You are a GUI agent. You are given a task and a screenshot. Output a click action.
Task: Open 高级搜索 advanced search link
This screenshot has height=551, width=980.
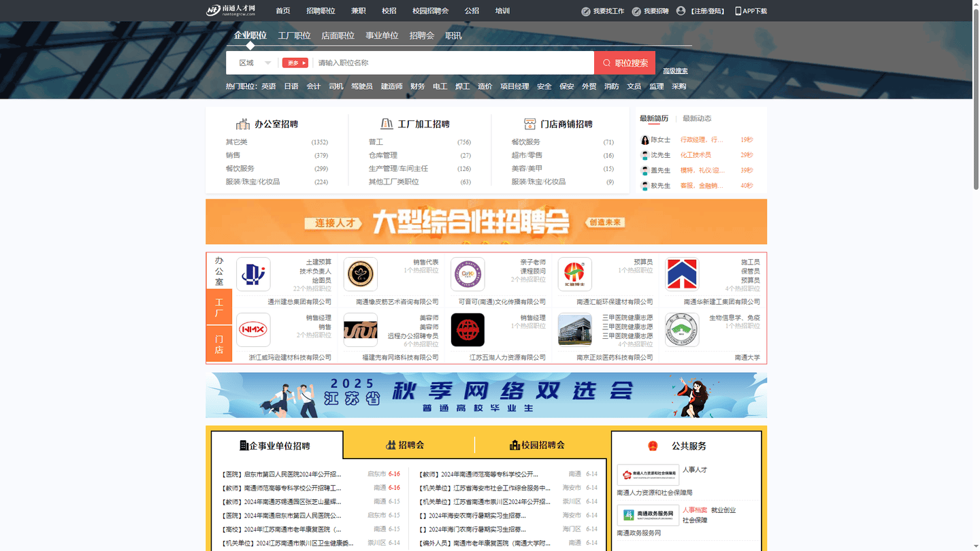[675, 71]
